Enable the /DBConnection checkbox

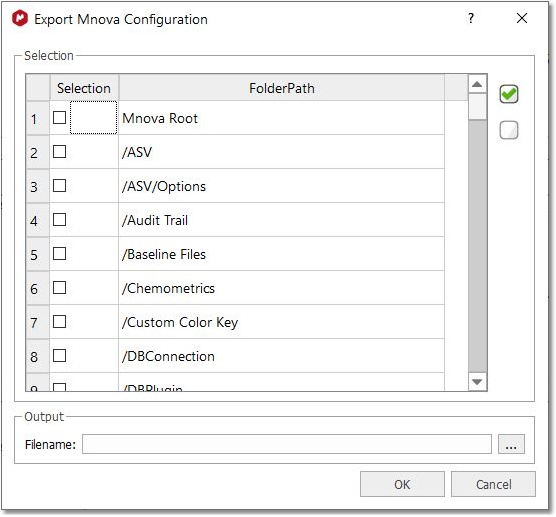(59, 356)
